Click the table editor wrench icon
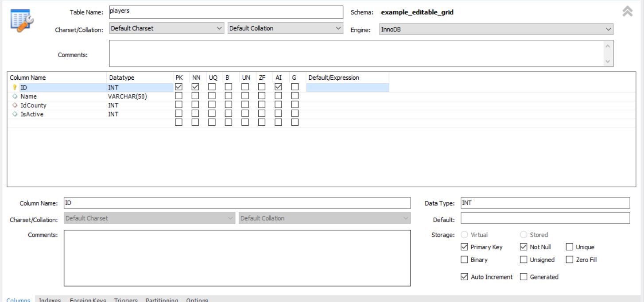Viewport: 644px width, 302px height. tap(22, 19)
